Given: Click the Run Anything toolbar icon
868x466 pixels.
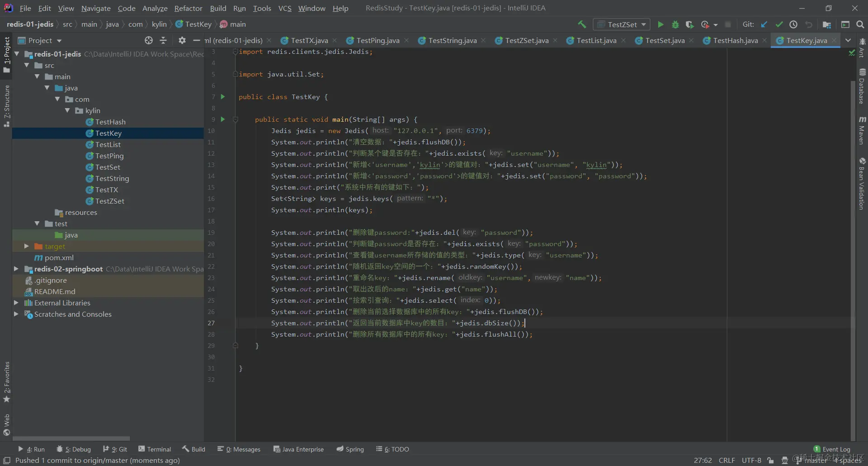Looking at the screenshot, I should point(845,24).
